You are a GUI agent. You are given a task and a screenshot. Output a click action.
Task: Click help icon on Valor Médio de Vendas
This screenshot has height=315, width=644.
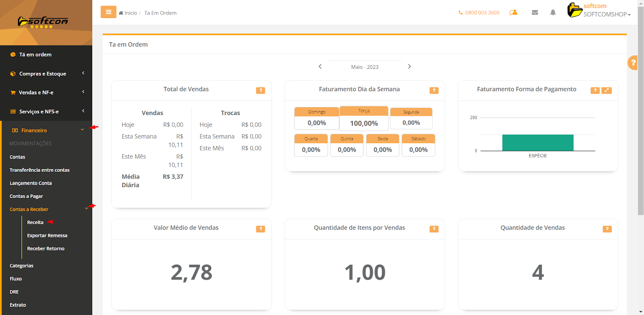coord(260,229)
